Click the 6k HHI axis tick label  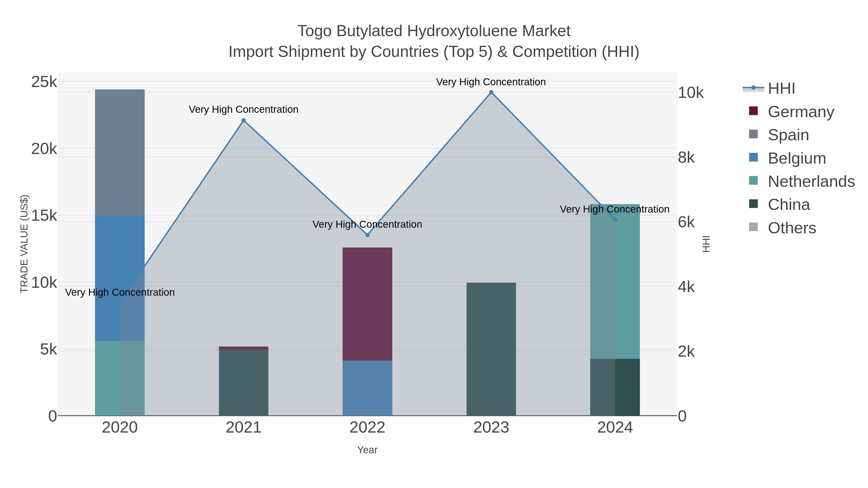tap(686, 222)
